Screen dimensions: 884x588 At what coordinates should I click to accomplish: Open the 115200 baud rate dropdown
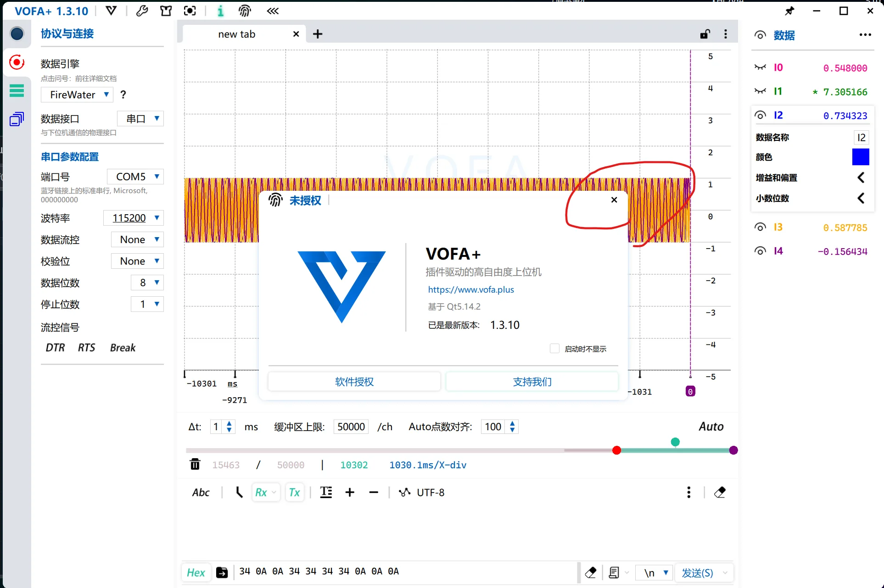pos(134,218)
